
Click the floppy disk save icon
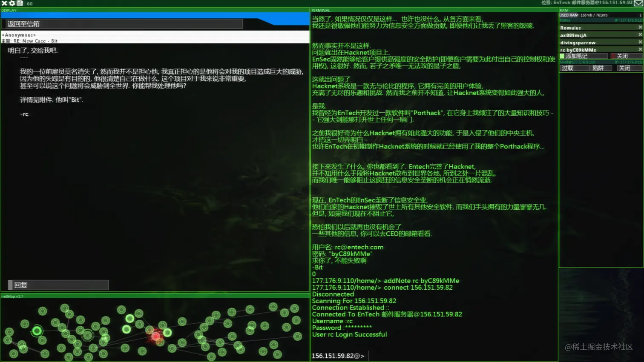coord(20,3)
